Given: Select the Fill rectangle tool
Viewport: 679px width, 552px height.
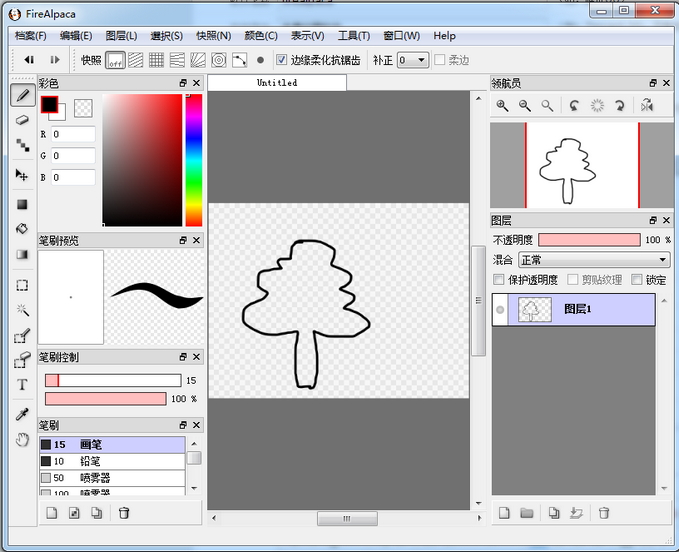Looking at the screenshot, I should click(22, 204).
